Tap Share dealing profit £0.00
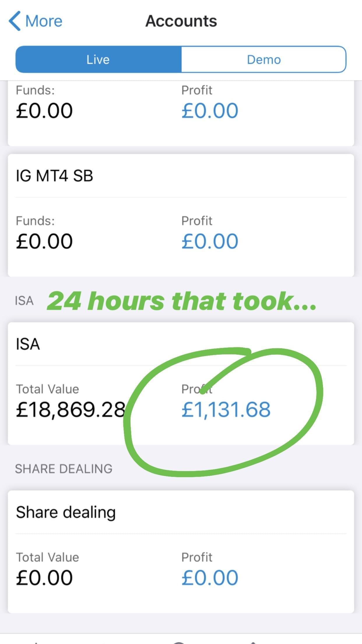 click(210, 578)
